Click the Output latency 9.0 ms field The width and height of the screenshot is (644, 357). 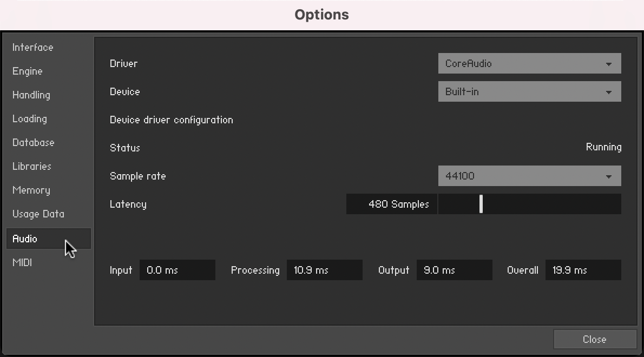(454, 270)
